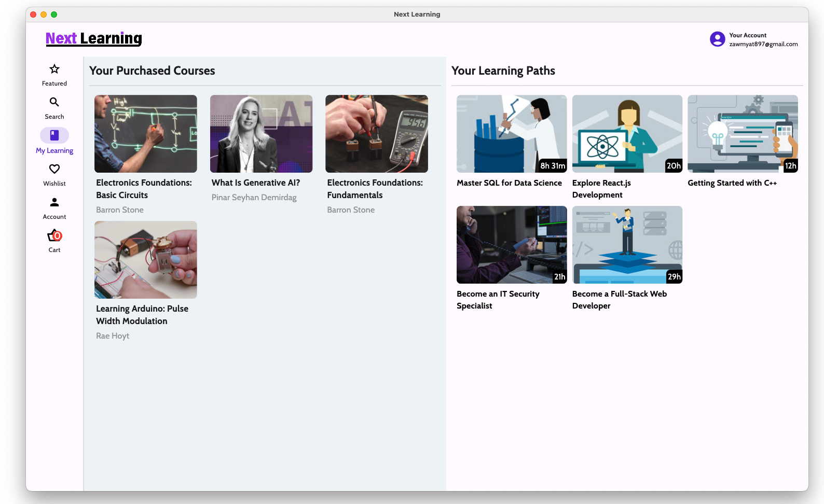Open Become an IT Security Specialist thumbnail

[512, 245]
